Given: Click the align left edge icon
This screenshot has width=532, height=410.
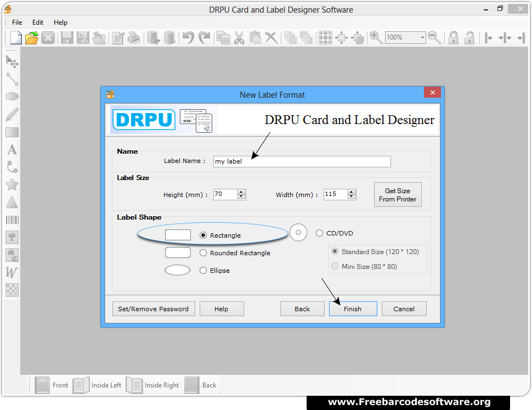Looking at the screenshot, I should click(x=489, y=37).
